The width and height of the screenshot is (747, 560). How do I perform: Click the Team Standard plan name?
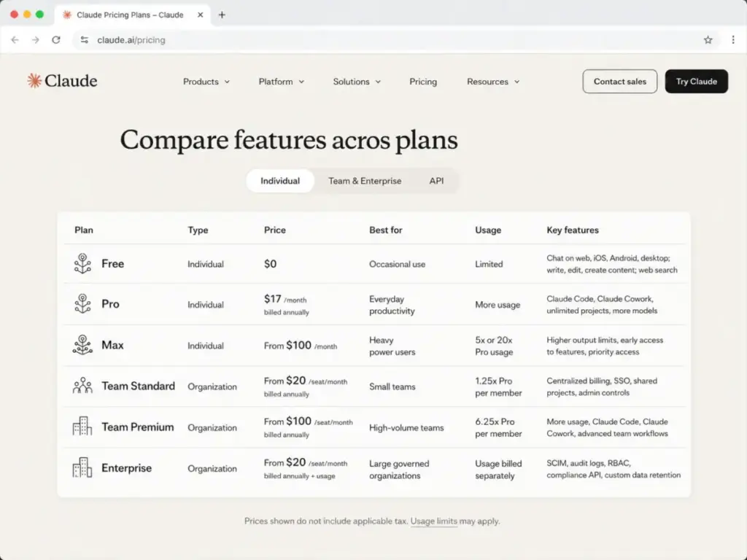[138, 386]
